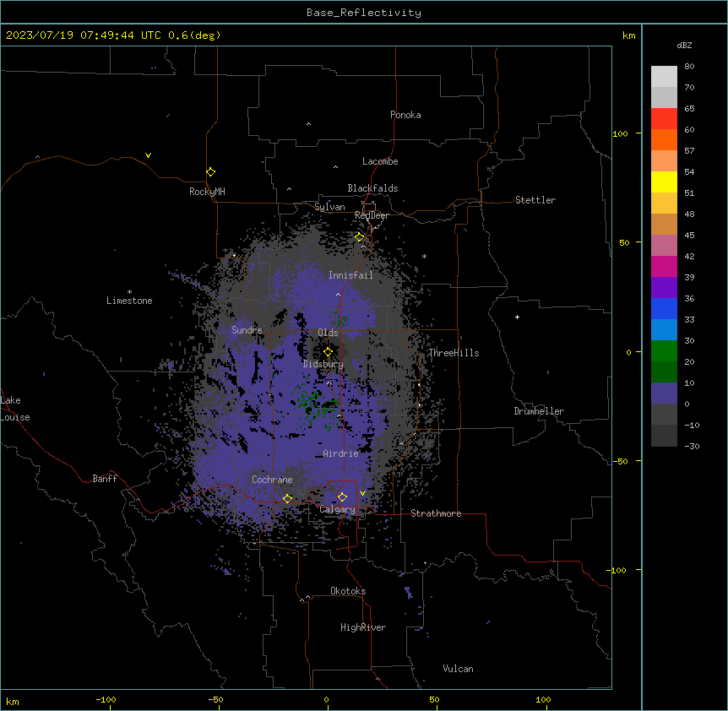Click the Sylvan label
Screen dimensions: 728x711
[x=329, y=207]
